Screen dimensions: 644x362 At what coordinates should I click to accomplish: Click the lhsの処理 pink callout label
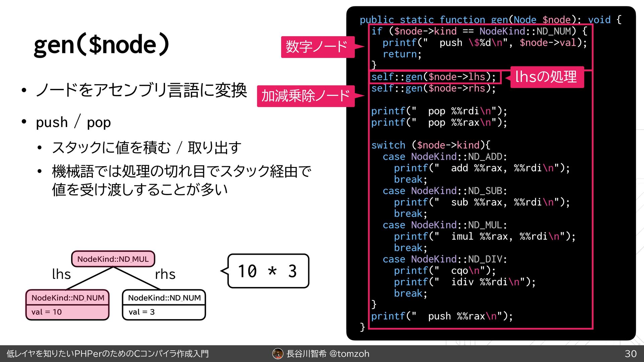click(x=547, y=77)
